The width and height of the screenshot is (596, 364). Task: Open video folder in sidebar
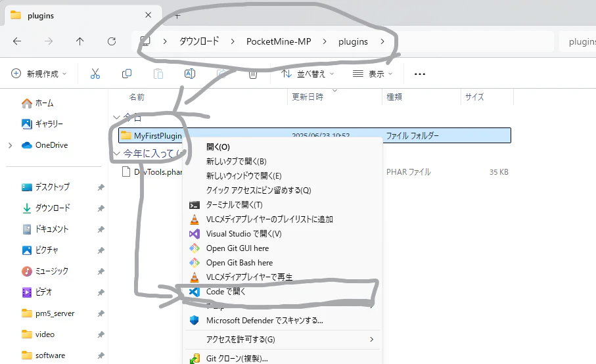(38, 334)
